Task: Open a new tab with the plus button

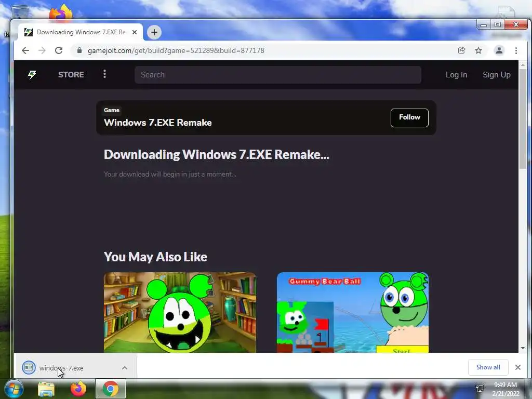Action: 154,32
